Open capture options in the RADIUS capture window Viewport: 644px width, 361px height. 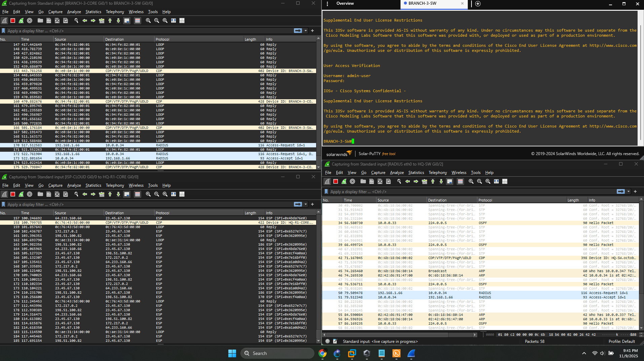[x=352, y=181]
